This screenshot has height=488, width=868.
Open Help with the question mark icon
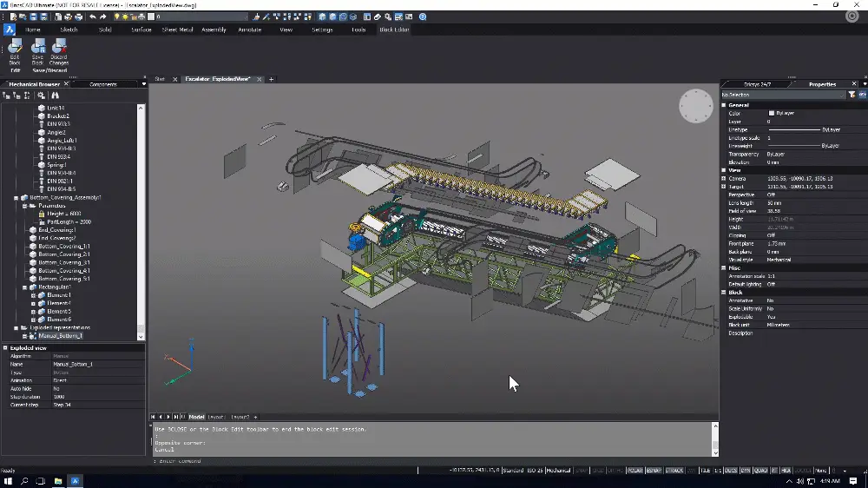pos(423,16)
